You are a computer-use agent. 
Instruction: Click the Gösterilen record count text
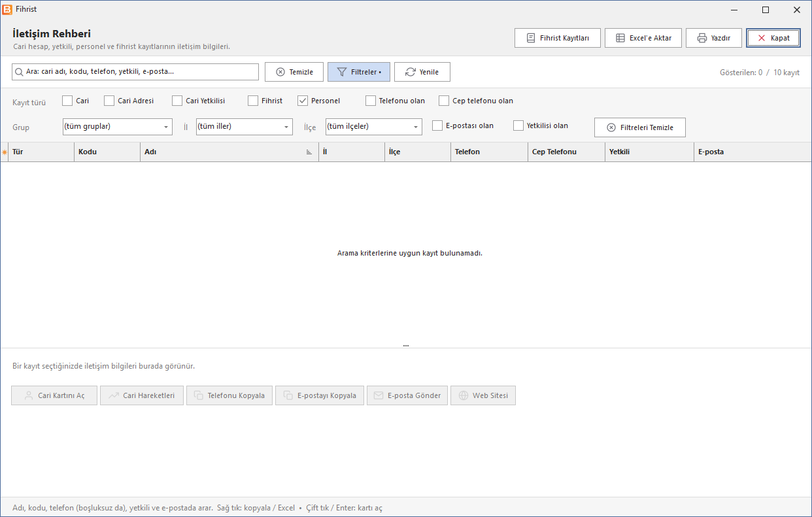(x=760, y=73)
